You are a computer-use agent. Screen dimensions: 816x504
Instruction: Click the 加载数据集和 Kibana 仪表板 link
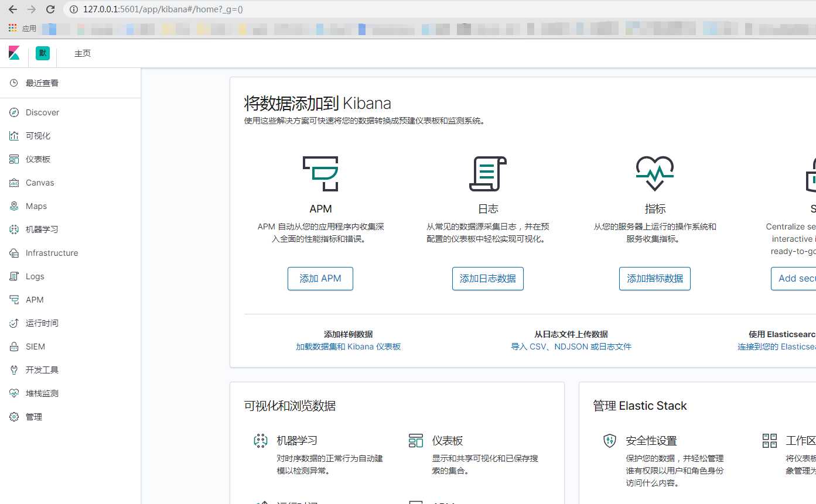348,347
